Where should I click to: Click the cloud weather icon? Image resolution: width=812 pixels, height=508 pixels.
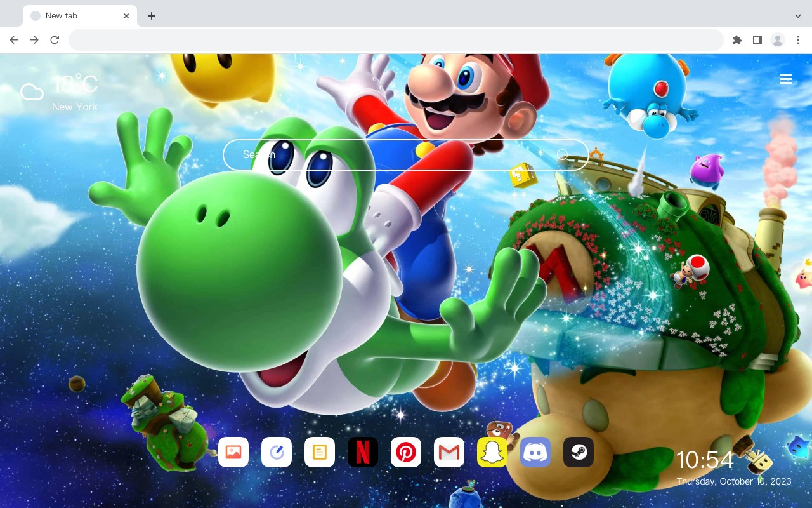pyautogui.click(x=32, y=92)
